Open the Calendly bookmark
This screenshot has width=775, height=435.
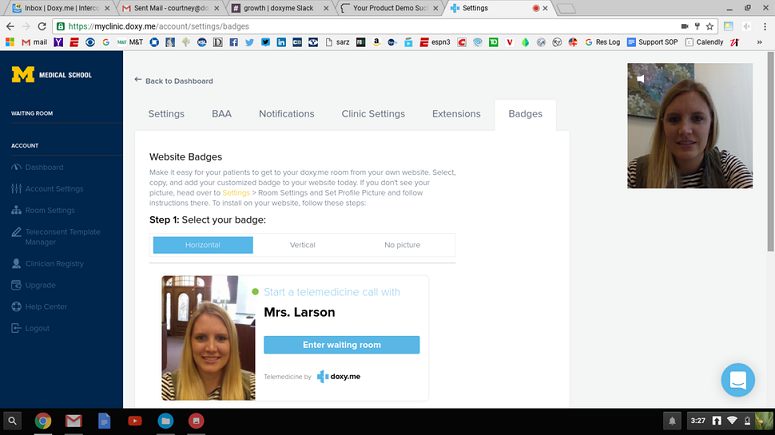coord(704,43)
